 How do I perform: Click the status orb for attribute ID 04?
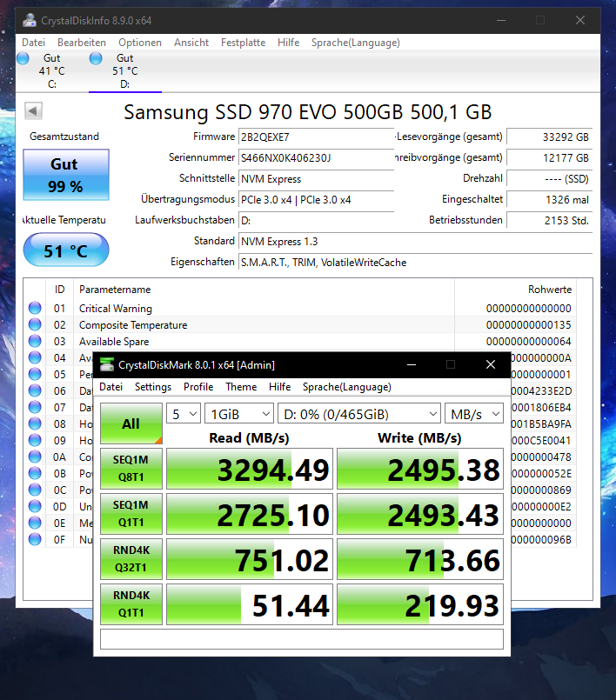pos(35,357)
